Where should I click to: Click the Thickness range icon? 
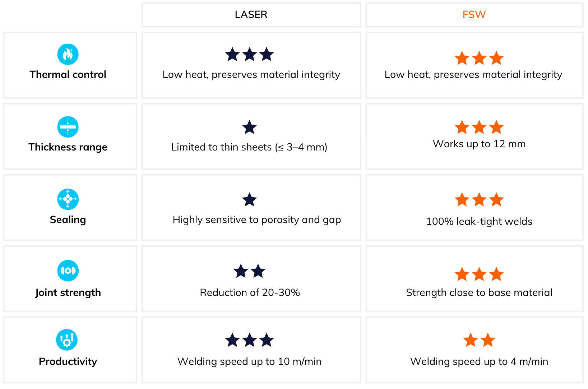(68, 127)
